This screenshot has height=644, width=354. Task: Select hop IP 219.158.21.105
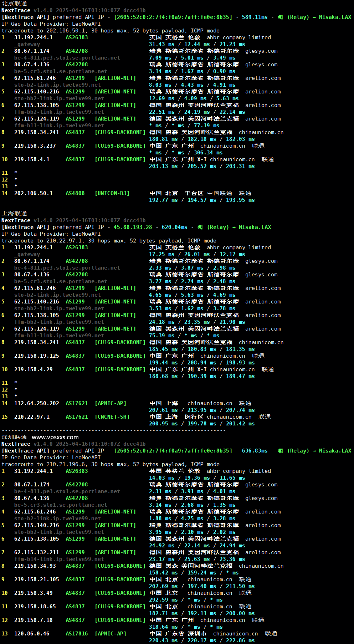point(37,579)
